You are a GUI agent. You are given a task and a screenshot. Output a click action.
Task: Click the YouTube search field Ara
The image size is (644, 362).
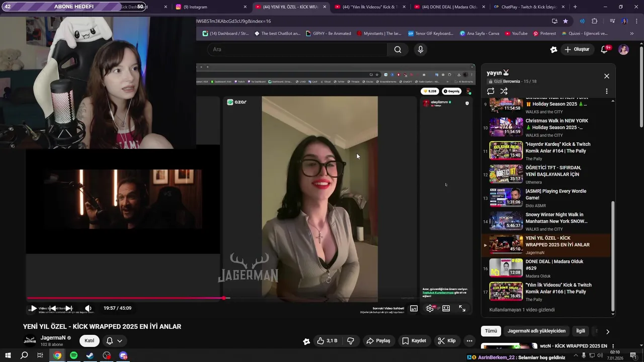tap(297, 49)
